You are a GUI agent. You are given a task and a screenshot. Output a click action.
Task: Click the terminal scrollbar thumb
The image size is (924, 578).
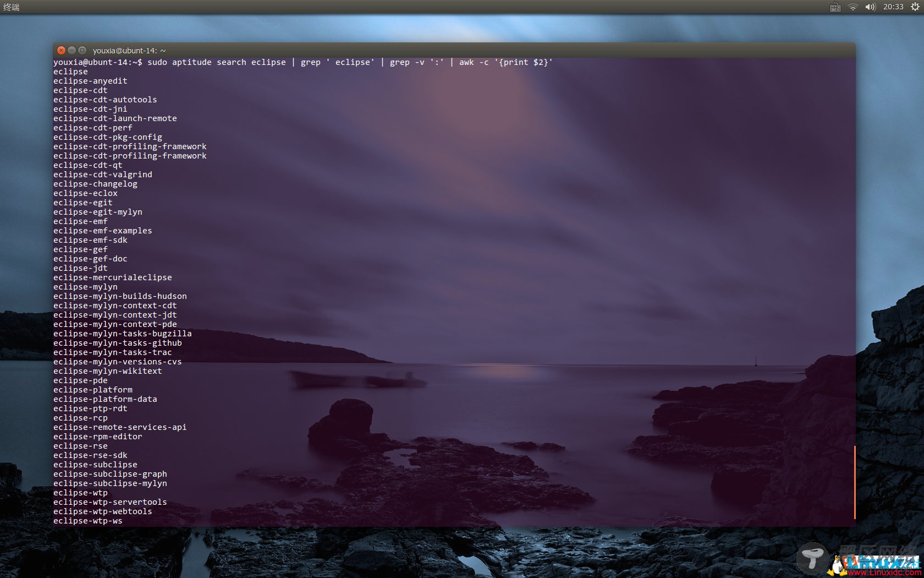[x=854, y=482]
